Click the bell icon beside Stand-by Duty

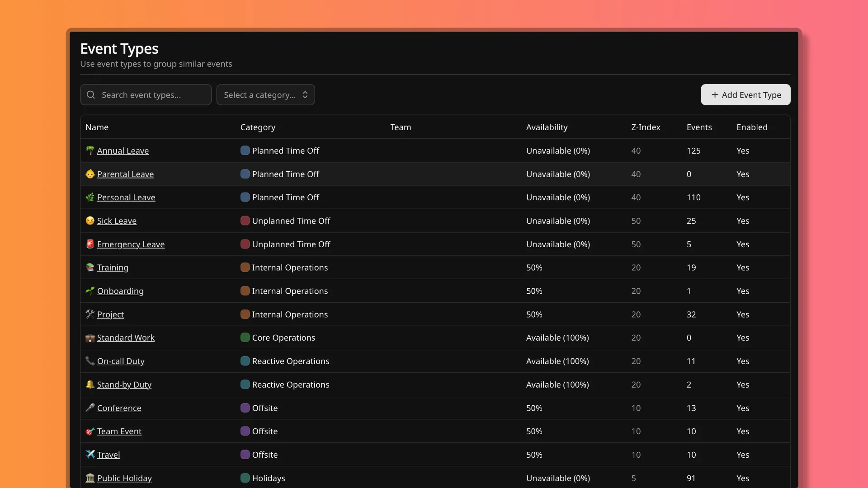[90, 385]
